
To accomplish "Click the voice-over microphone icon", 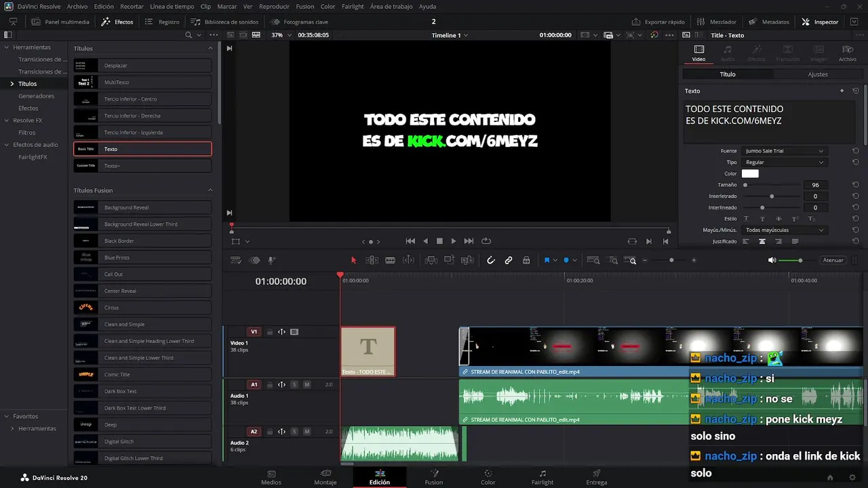I will [x=272, y=260].
